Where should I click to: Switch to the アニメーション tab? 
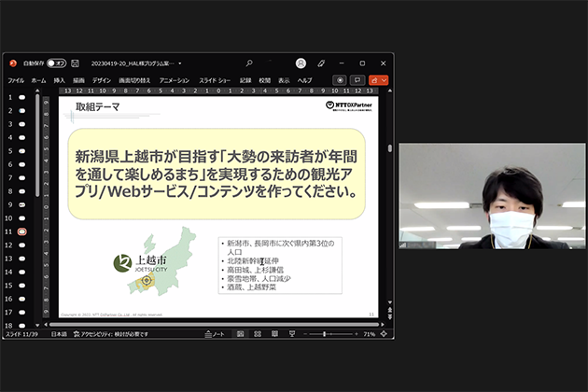pos(175,80)
